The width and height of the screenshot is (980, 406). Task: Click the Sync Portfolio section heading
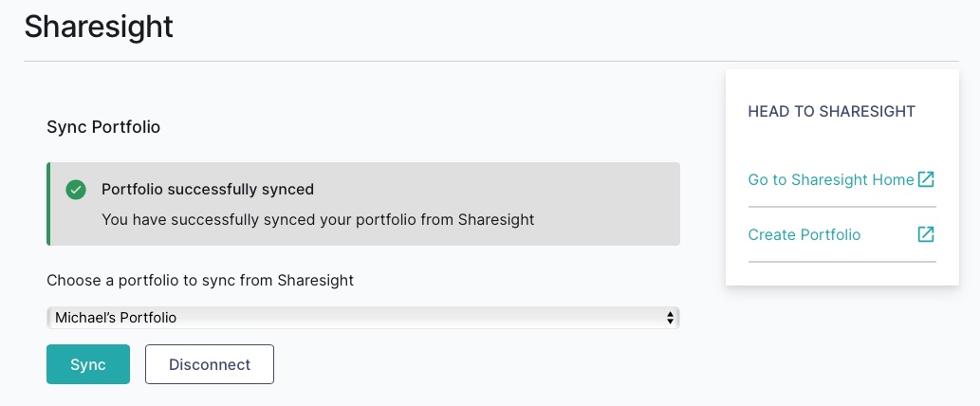click(x=103, y=127)
